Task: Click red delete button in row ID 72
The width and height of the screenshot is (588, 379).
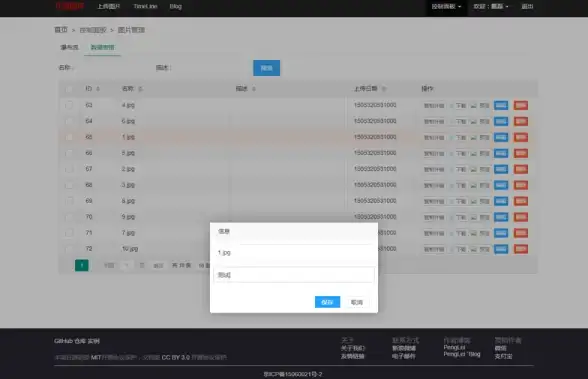Action: click(x=521, y=249)
